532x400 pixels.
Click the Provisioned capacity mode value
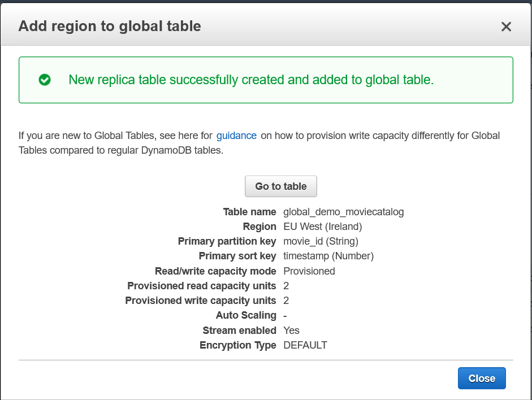309,271
